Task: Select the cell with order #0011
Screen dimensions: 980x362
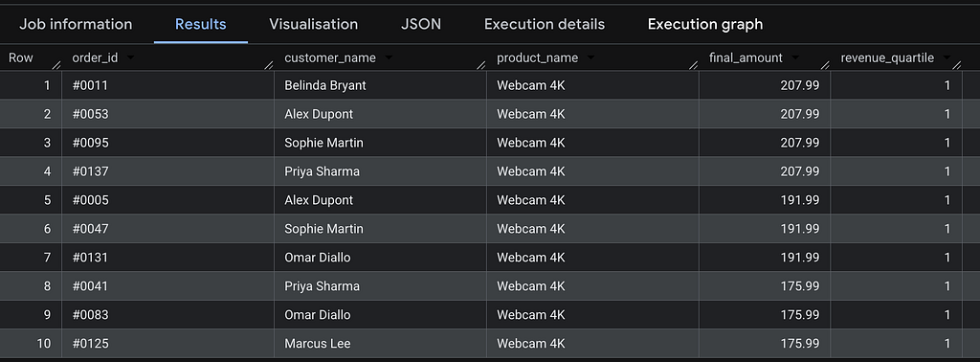Action: [168, 85]
